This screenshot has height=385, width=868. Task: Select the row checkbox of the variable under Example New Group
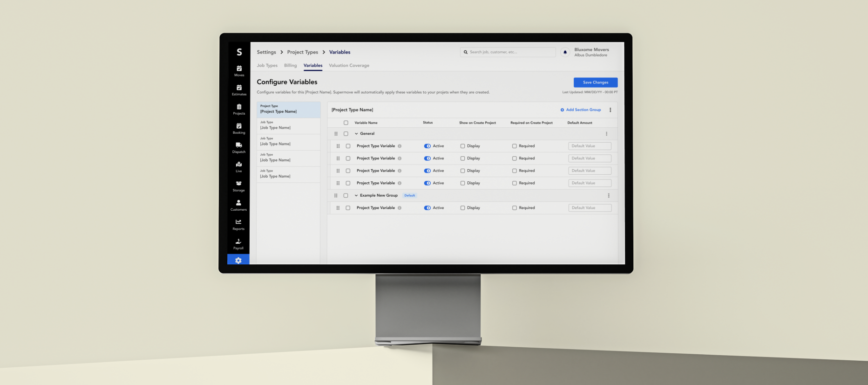[x=348, y=208]
